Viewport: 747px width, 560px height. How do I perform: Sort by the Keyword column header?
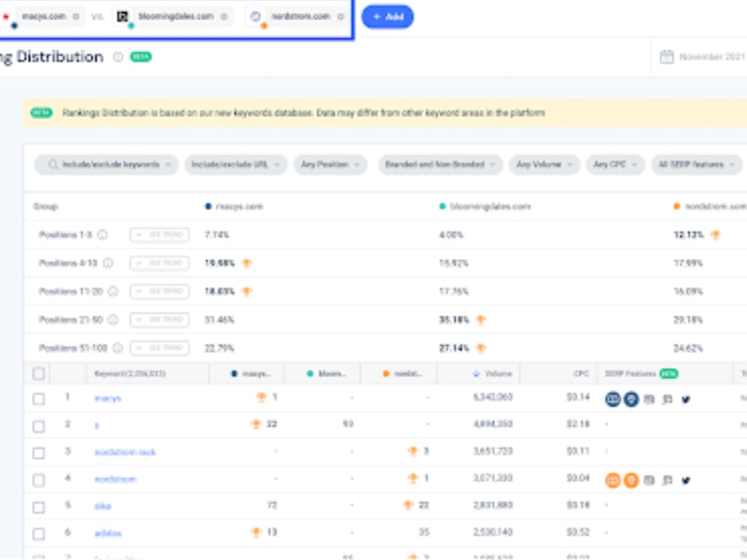tap(129, 374)
